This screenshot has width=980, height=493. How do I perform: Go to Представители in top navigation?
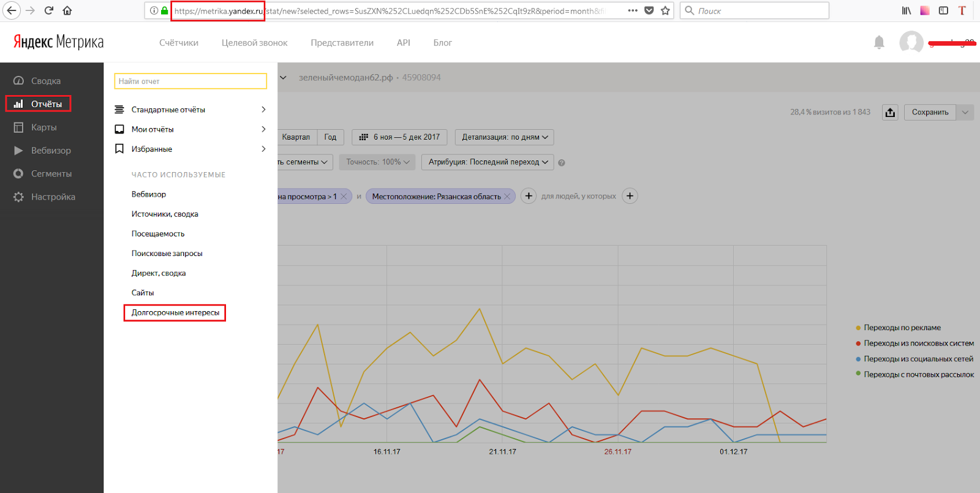tap(342, 43)
